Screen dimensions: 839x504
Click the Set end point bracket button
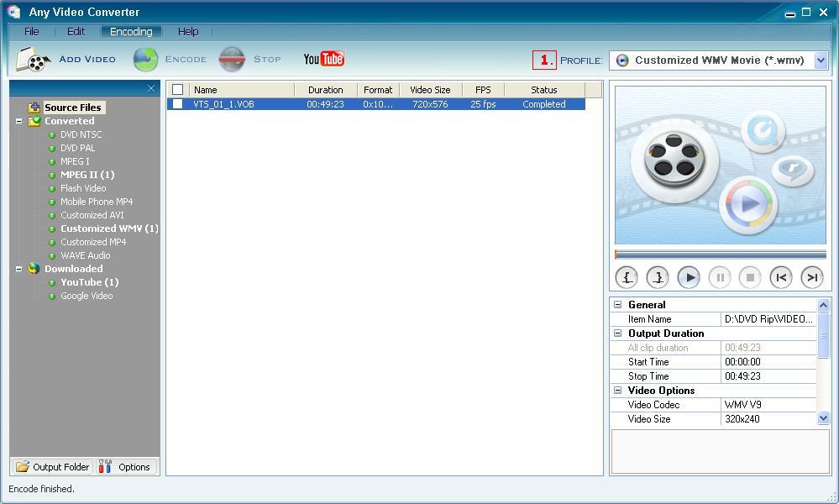click(658, 277)
